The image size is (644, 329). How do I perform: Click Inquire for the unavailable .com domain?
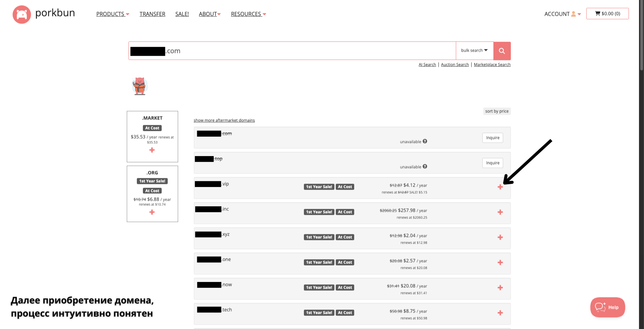click(x=492, y=138)
